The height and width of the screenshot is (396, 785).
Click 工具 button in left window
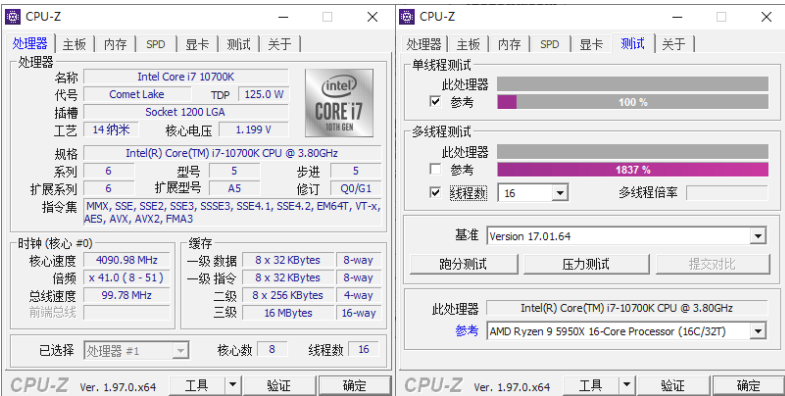[197, 385]
